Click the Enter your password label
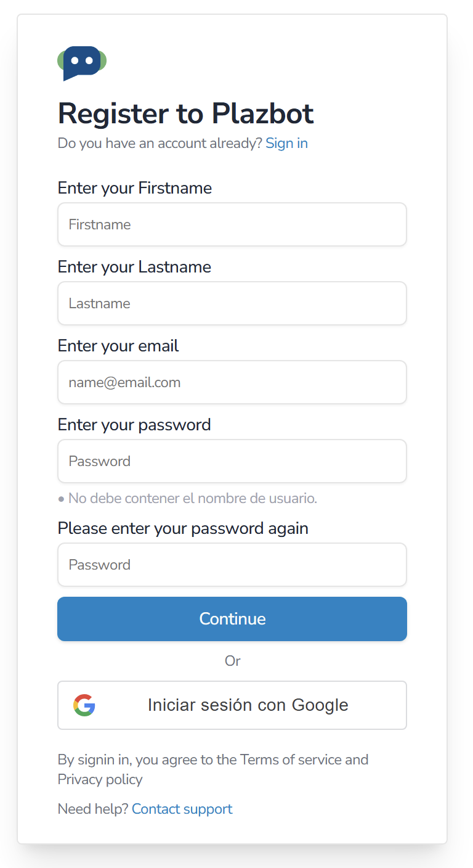This screenshot has height=868, width=473. (134, 425)
